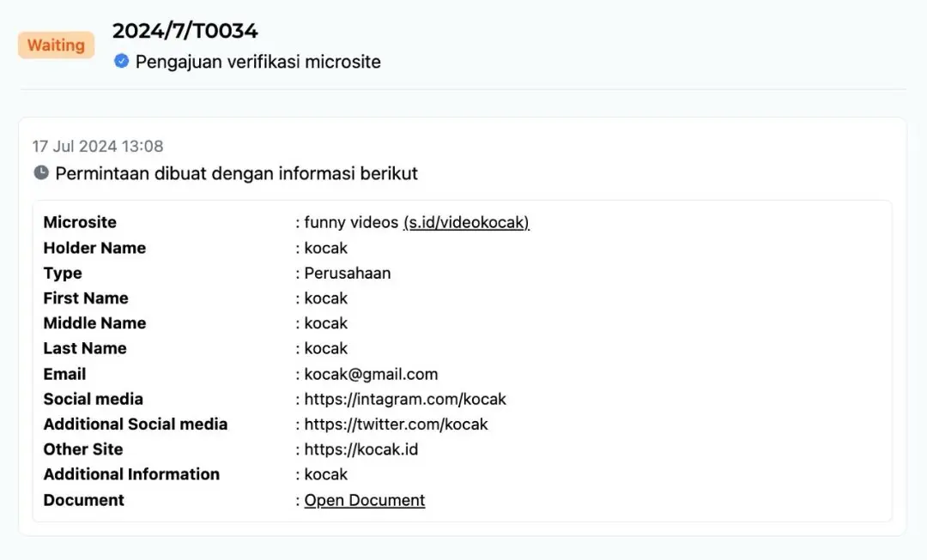Click the ticket number 2024/7/T0034

tap(185, 31)
